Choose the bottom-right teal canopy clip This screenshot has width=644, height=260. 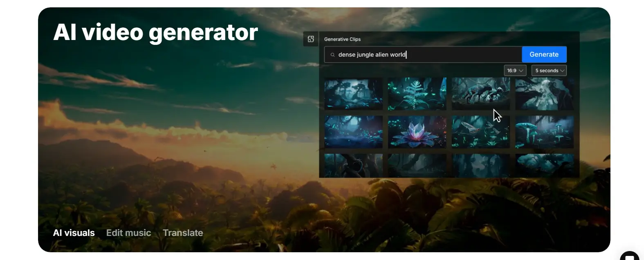(544, 165)
